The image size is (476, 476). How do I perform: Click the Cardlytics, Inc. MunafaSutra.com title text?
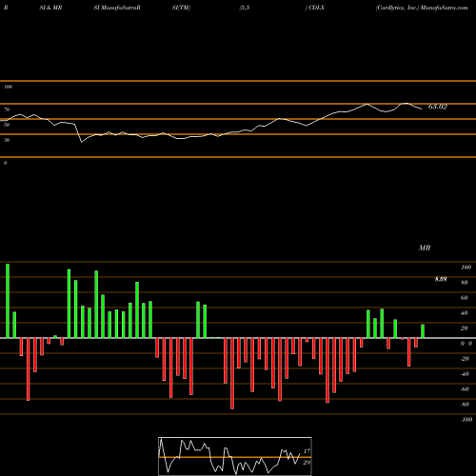pyautogui.click(x=422, y=8)
